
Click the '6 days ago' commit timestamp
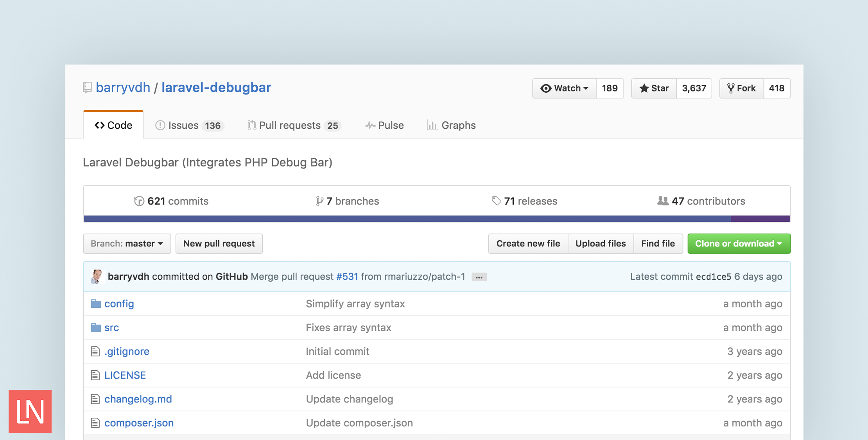[x=758, y=277]
